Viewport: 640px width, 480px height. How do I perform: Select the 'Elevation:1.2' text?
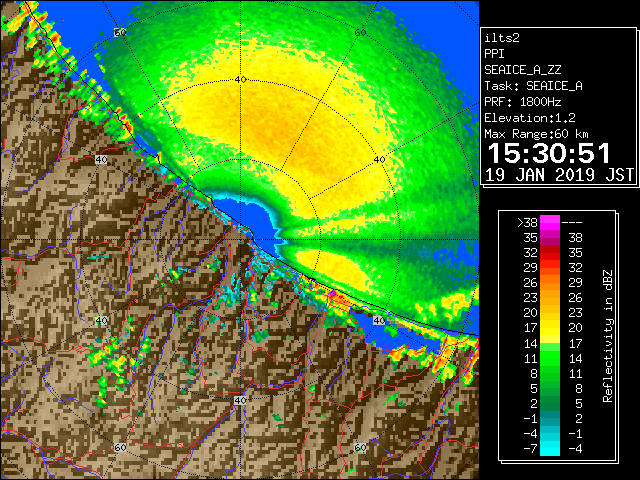[x=530, y=118]
